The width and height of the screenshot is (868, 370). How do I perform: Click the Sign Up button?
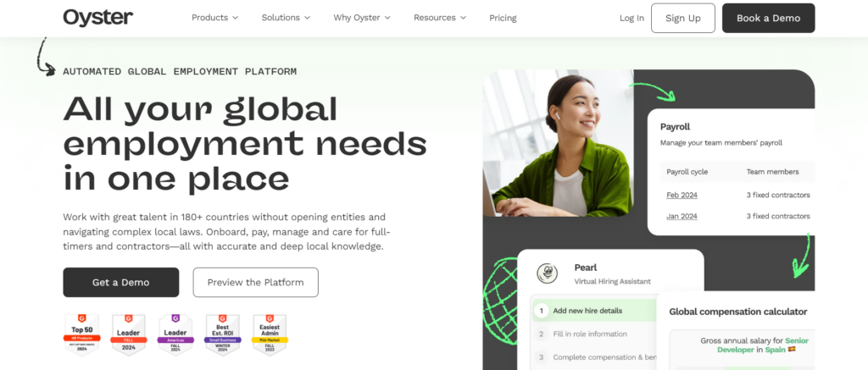(x=683, y=19)
